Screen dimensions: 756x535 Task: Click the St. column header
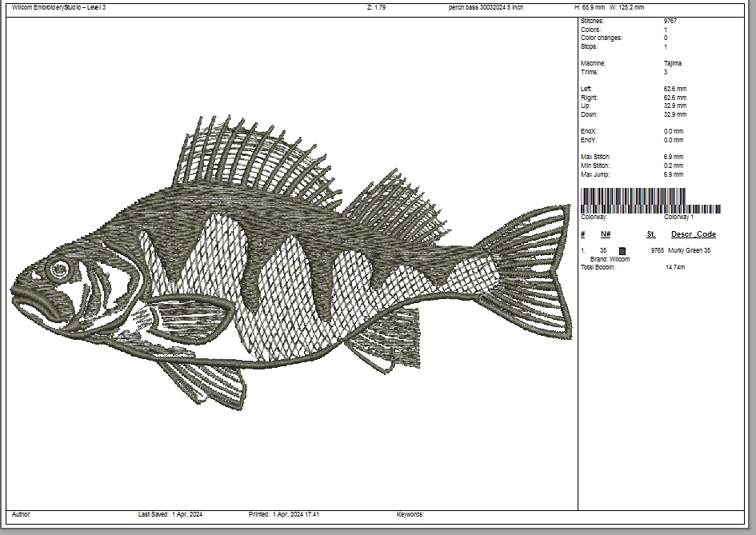tap(651, 234)
